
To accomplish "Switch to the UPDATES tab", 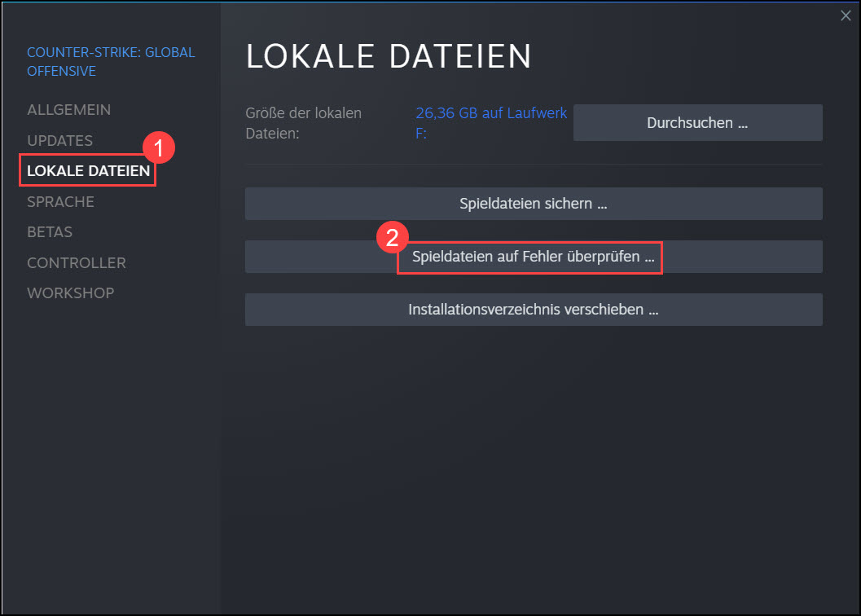I will tap(59, 140).
